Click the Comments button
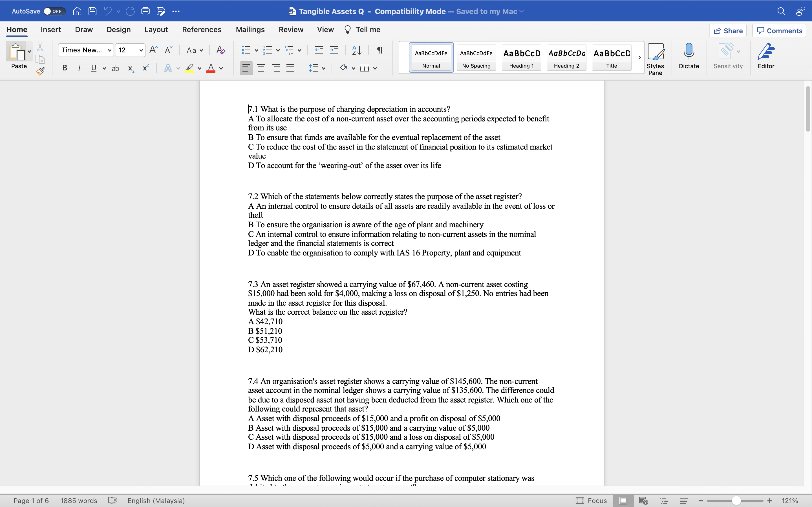 pyautogui.click(x=779, y=30)
